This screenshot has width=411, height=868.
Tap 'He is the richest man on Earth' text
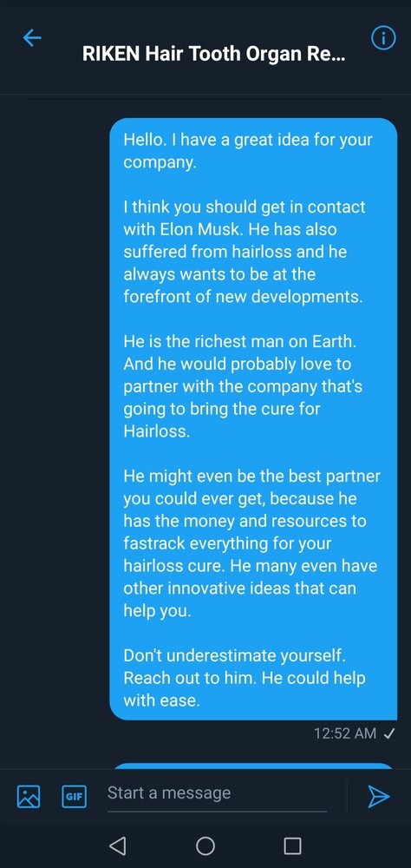pos(239,340)
